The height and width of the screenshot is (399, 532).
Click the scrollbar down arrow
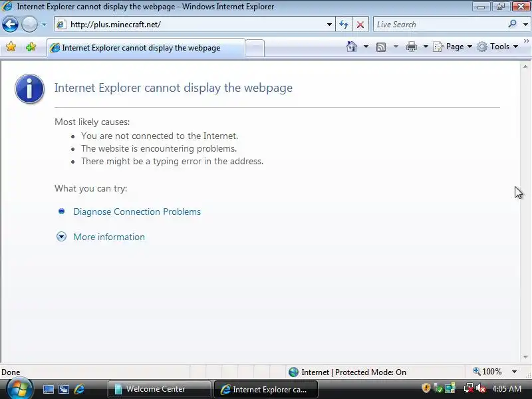tap(525, 357)
